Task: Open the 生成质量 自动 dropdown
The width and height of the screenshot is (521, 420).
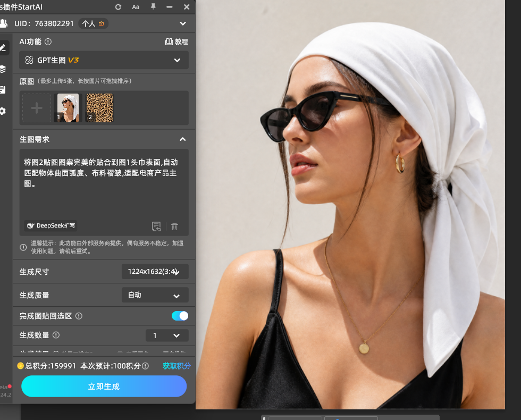Action: click(x=155, y=295)
